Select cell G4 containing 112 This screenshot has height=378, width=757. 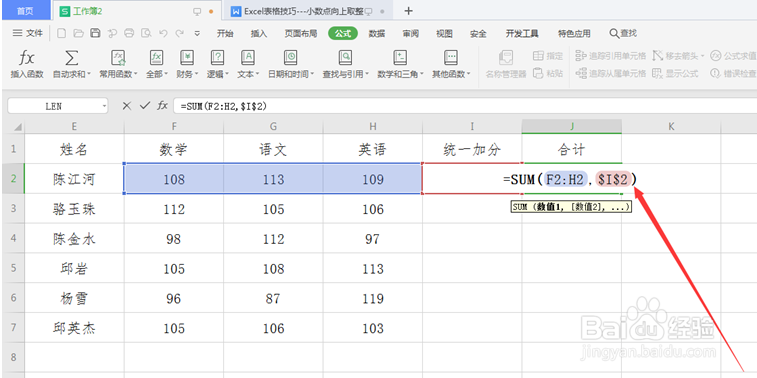point(273,239)
